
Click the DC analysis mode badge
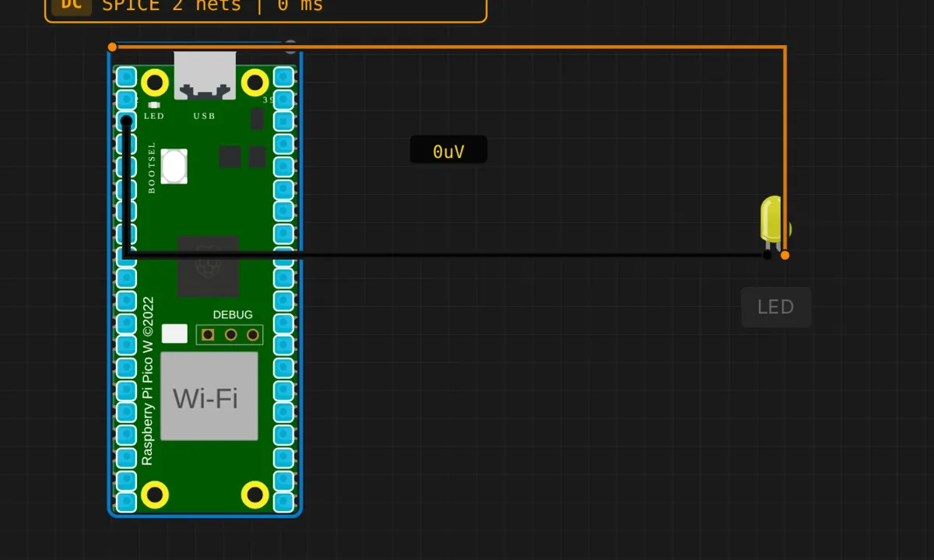pyautogui.click(x=71, y=5)
